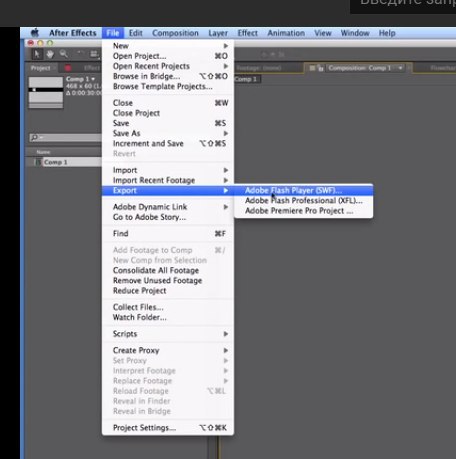The width and height of the screenshot is (456, 459).
Task: Expand the New submenu
Action: pyautogui.click(x=168, y=46)
